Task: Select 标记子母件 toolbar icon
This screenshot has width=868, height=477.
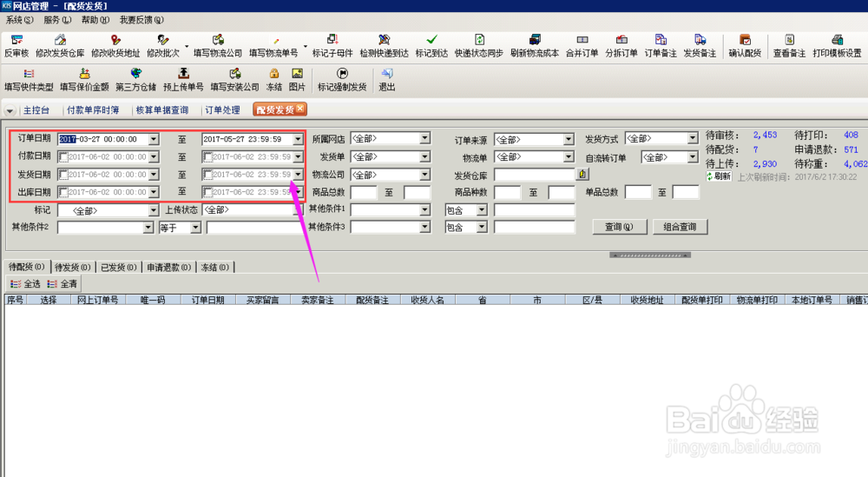Action: click(332, 46)
